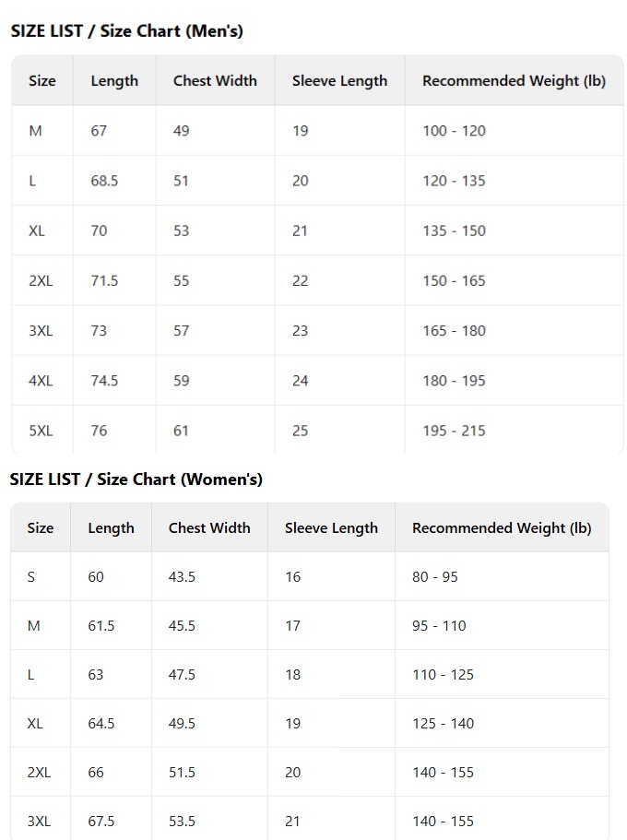The width and height of the screenshot is (627, 840).
Task: Select Women's weight range 80 - 95
Action: [x=434, y=577]
